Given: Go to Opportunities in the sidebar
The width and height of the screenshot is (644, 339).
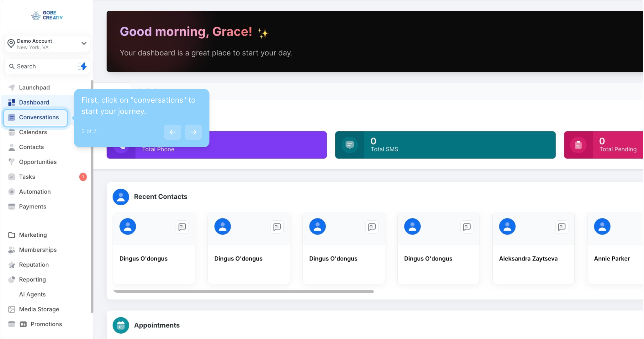Looking at the screenshot, I should pyautogui.click(x=38, y=162).
